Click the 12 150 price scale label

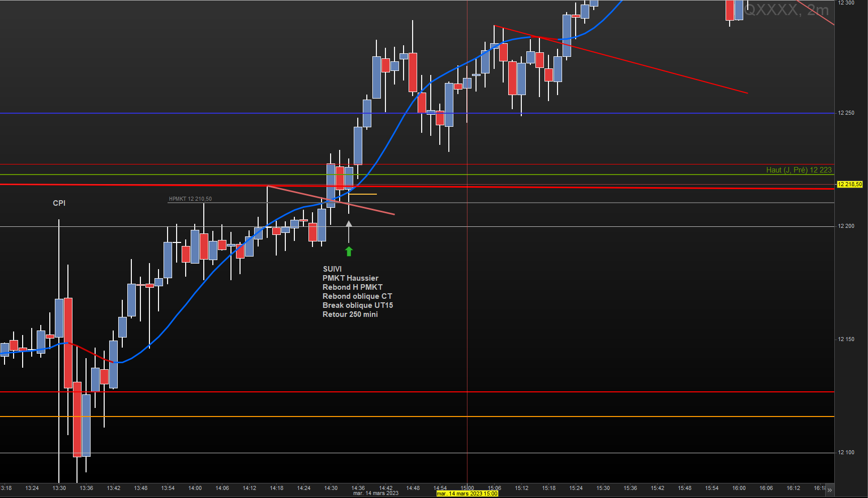[x=846, y=339]
